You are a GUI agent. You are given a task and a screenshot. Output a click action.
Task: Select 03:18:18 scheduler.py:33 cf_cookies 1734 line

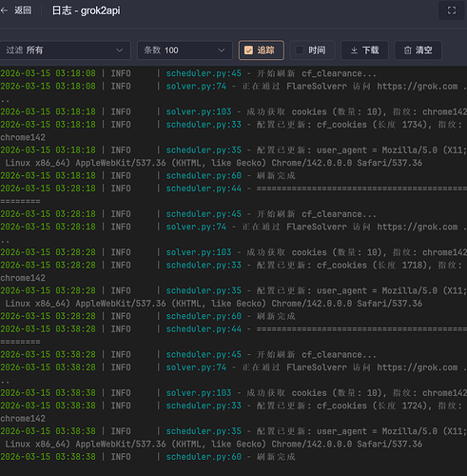coord(233,130)
